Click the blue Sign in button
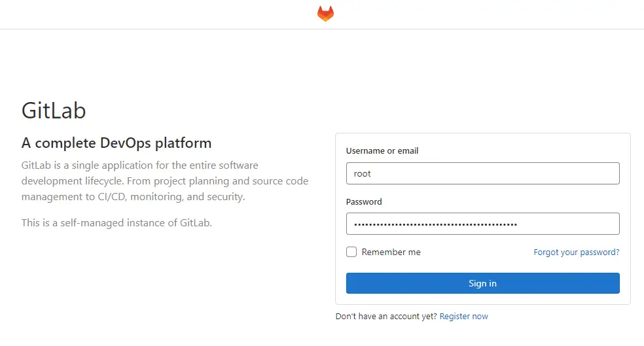This screenshot has height=346, width=644. click(482, 283)
